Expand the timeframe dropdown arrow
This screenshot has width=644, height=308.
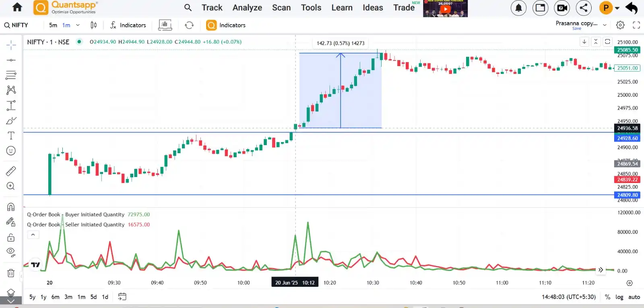78,25
